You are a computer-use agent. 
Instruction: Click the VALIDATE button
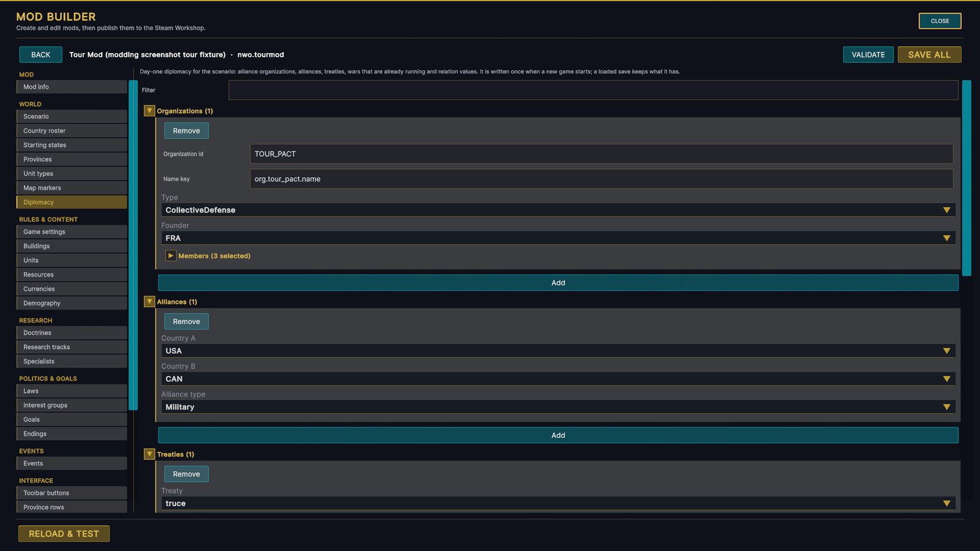click(868, 54)
